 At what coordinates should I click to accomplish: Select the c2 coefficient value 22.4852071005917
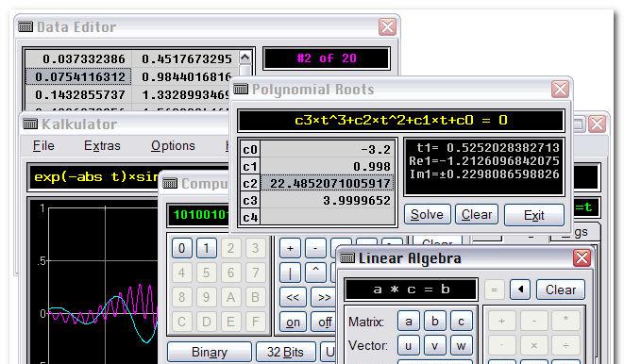click(328, 184)
